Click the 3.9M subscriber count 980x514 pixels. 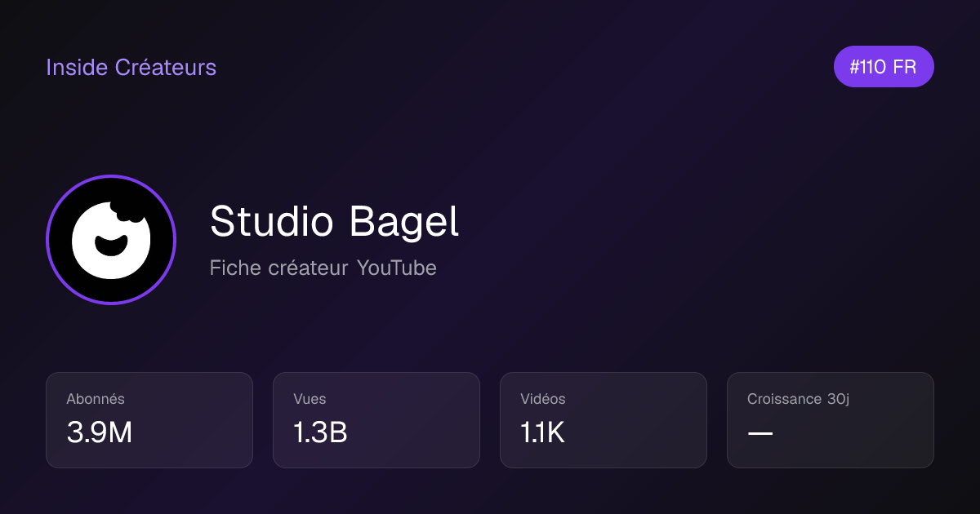(100, 433)
